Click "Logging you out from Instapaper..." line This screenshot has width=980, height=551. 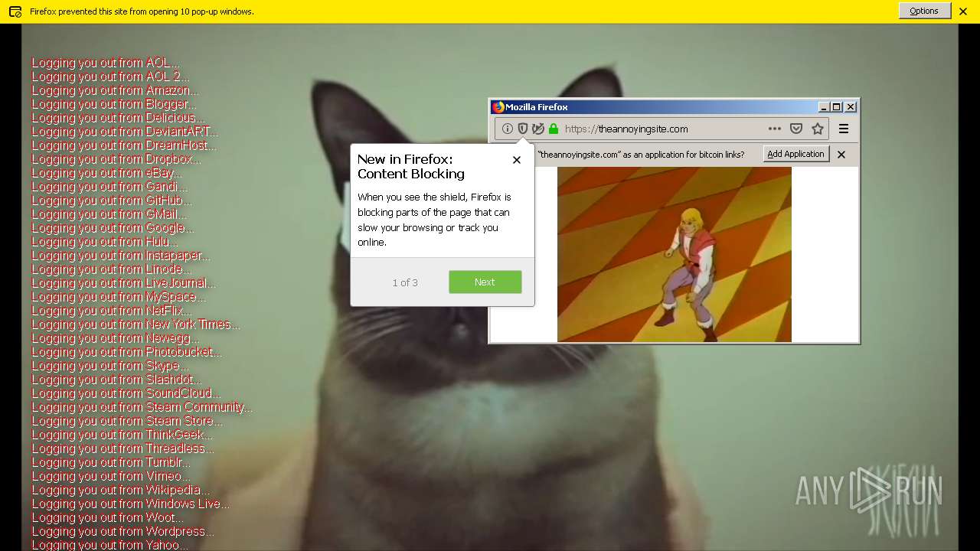(121, 256)
